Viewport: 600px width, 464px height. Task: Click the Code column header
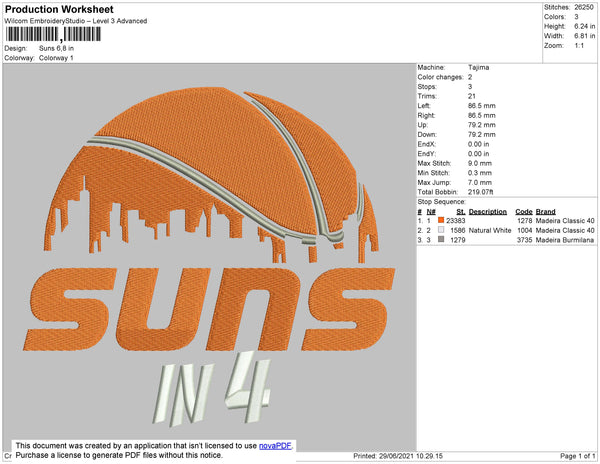(x=523, y=212)
